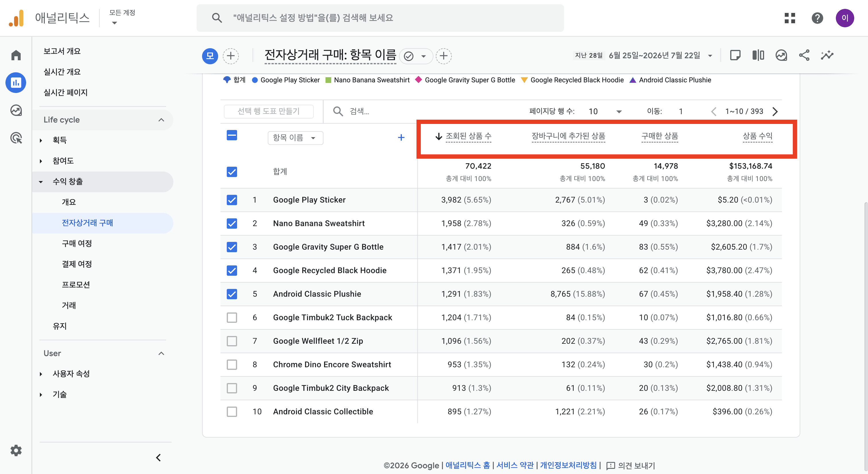Click the search magnifier in top bar
Screen dimensions: 868x474
[217, 18]
